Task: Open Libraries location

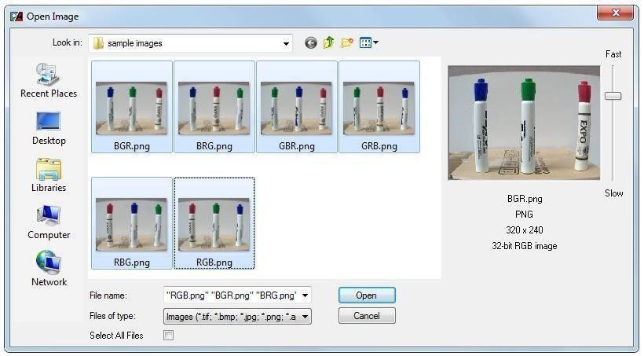Action: 49,175
